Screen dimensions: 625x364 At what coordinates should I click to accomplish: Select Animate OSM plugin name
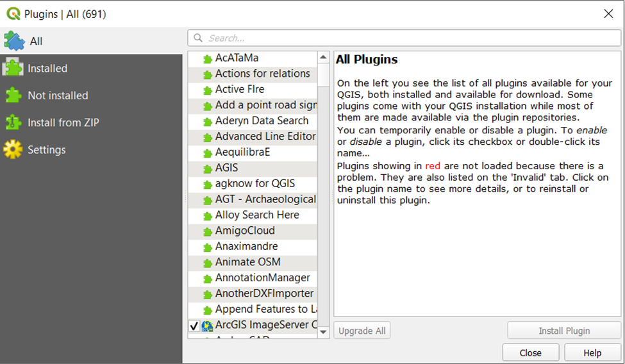(x=248, y=262)
